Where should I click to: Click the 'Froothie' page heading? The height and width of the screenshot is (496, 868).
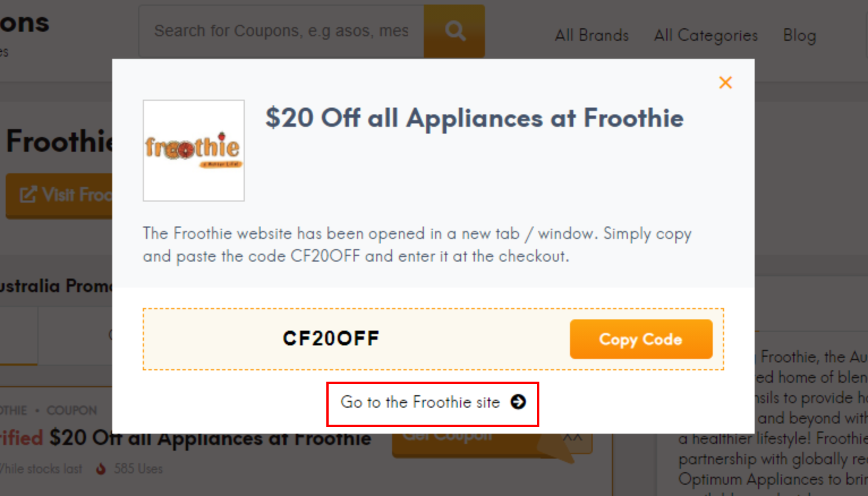click(x=59, y=142)
